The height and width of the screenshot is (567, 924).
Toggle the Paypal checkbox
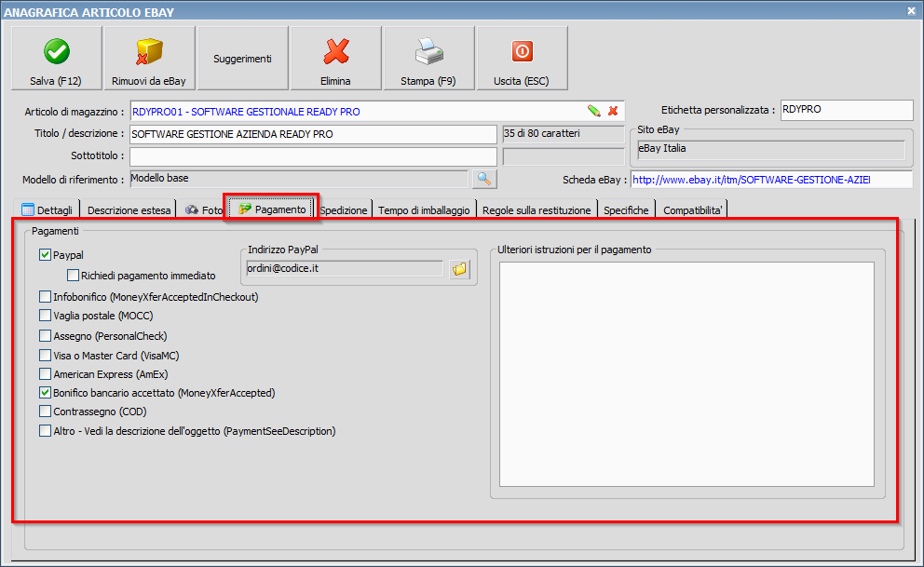[x=45, y=255]
